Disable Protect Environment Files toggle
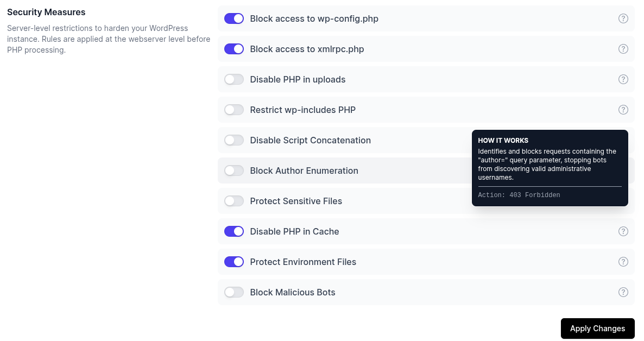 [234, 262]
